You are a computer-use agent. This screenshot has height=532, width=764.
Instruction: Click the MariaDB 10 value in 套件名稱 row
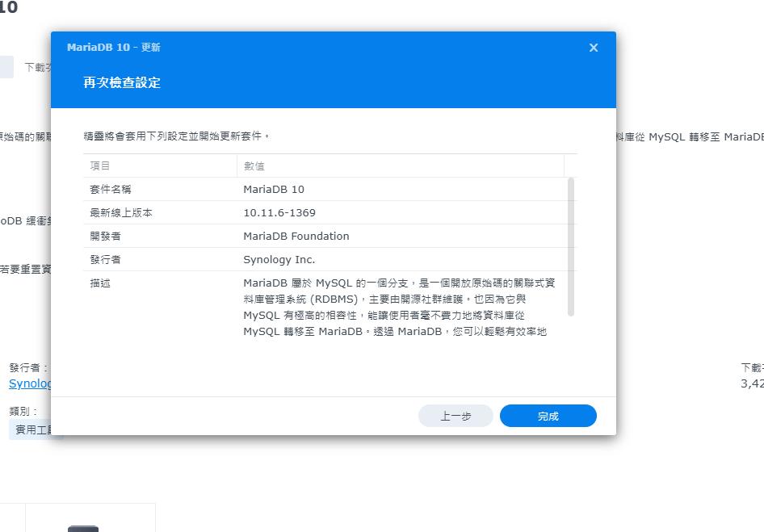pos(274,189)
